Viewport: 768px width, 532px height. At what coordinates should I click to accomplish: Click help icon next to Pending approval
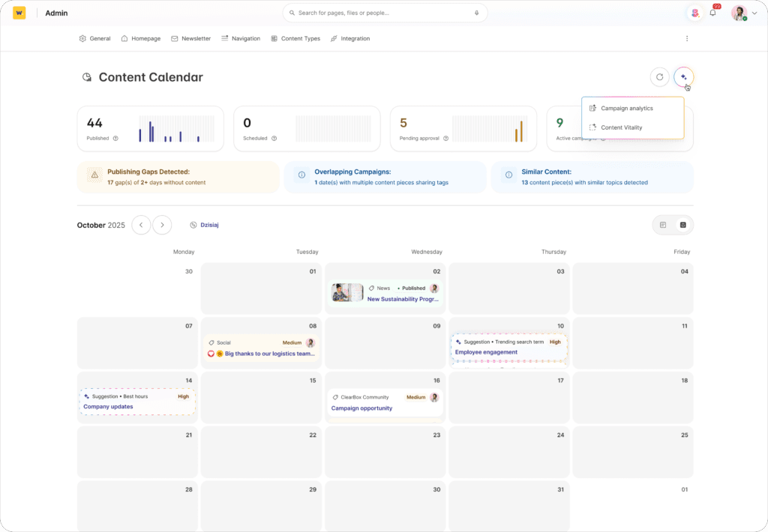pyautogui.click(x=445, y=138)
